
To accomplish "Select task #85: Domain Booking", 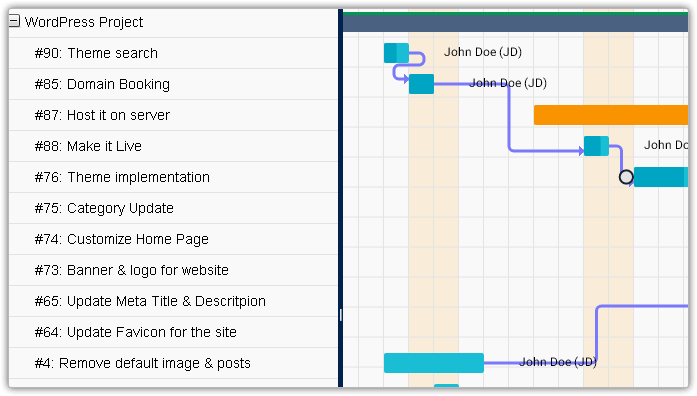I will click(x=173, y=84).
